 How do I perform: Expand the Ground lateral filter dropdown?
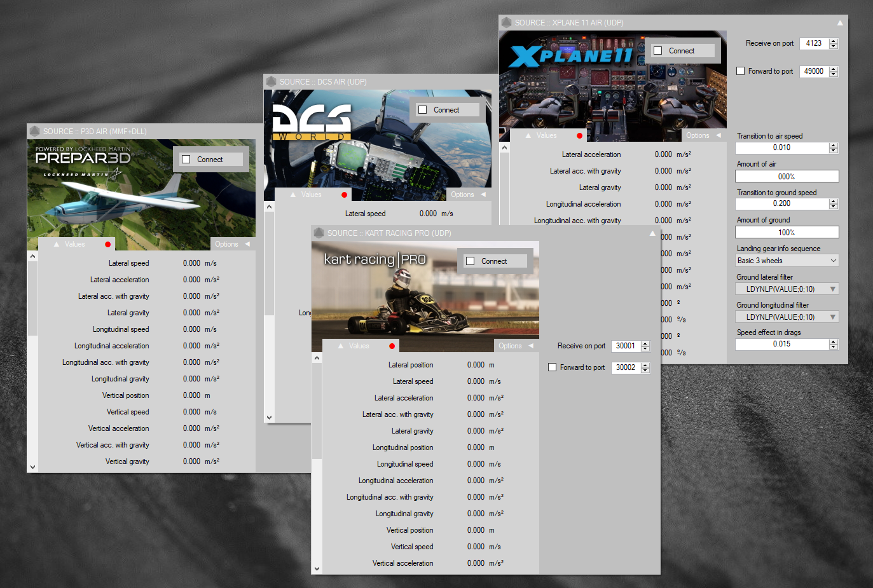click(x=787, y=289)
